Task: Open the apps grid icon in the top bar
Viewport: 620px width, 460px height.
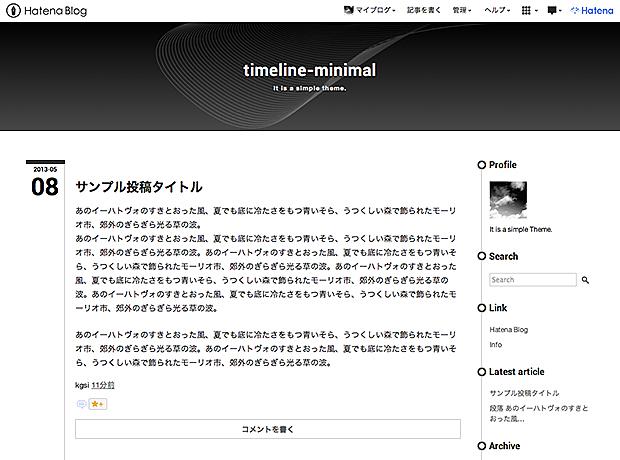Action: click(526, 11)
